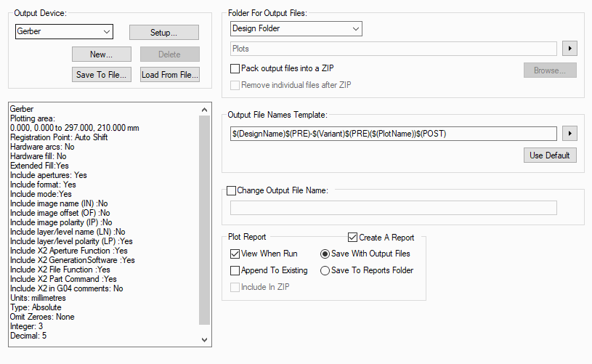Viewport: 592px width, 364px height.
Task: Click arrow button next to Plots field
Action: (x=570, y=49)
